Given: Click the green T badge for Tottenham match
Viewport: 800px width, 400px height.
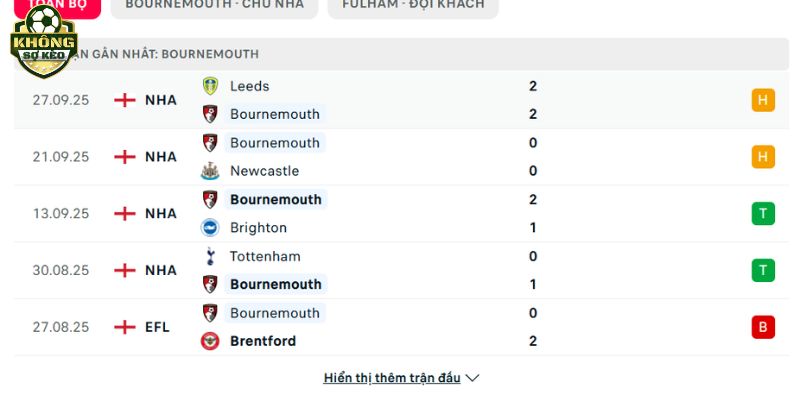Looking at the screenshot, I should pos(763,270).
